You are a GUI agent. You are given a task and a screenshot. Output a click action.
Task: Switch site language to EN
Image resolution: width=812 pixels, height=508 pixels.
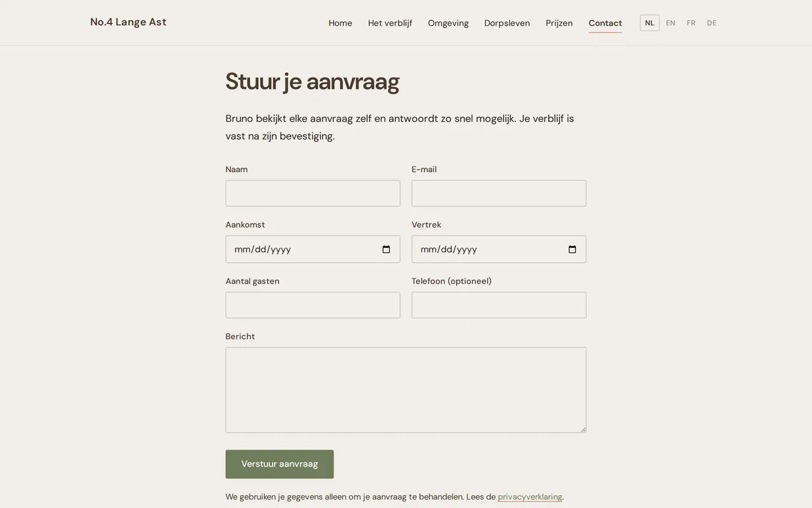(x=671, y=23)
